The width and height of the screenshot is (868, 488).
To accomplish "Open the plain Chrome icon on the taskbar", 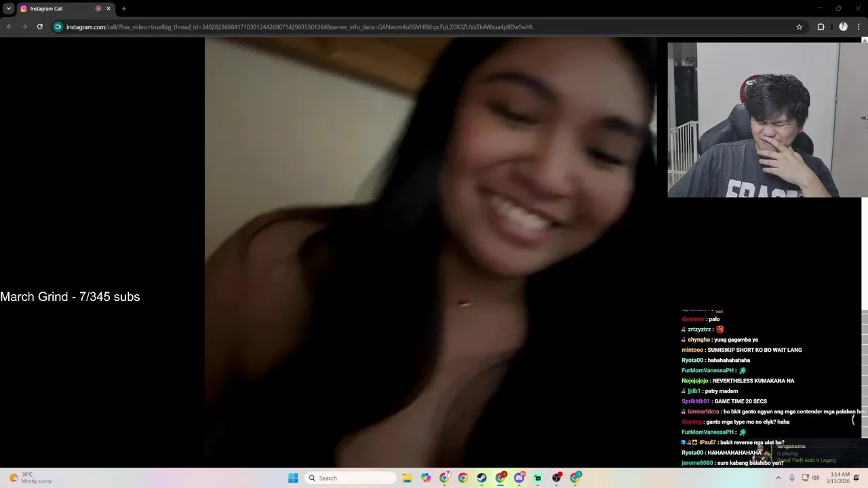I will (462, 478).
